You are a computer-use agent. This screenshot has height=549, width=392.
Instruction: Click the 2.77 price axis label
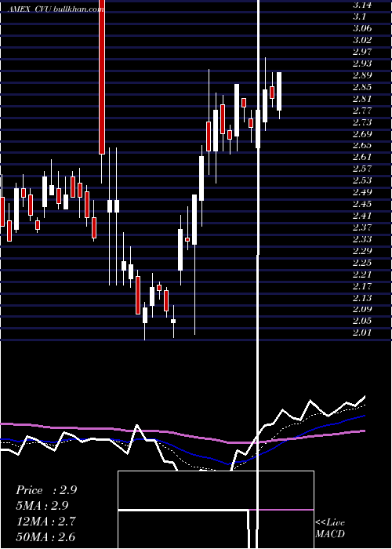[x=362, y=111]
